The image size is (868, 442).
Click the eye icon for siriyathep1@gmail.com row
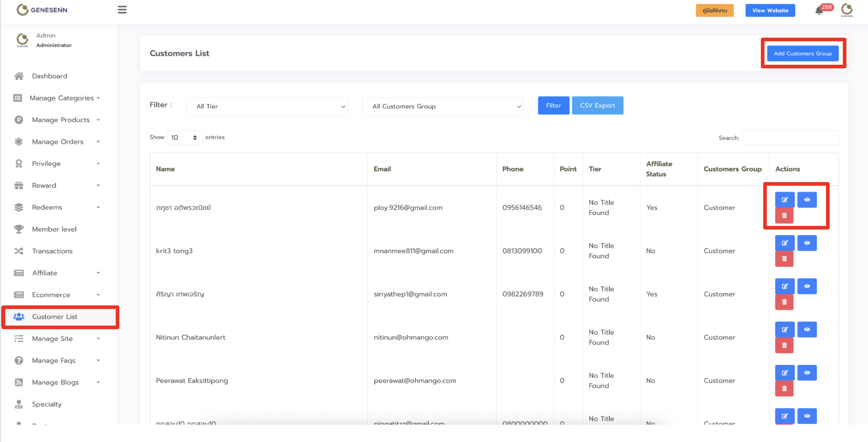coord(807,286)
